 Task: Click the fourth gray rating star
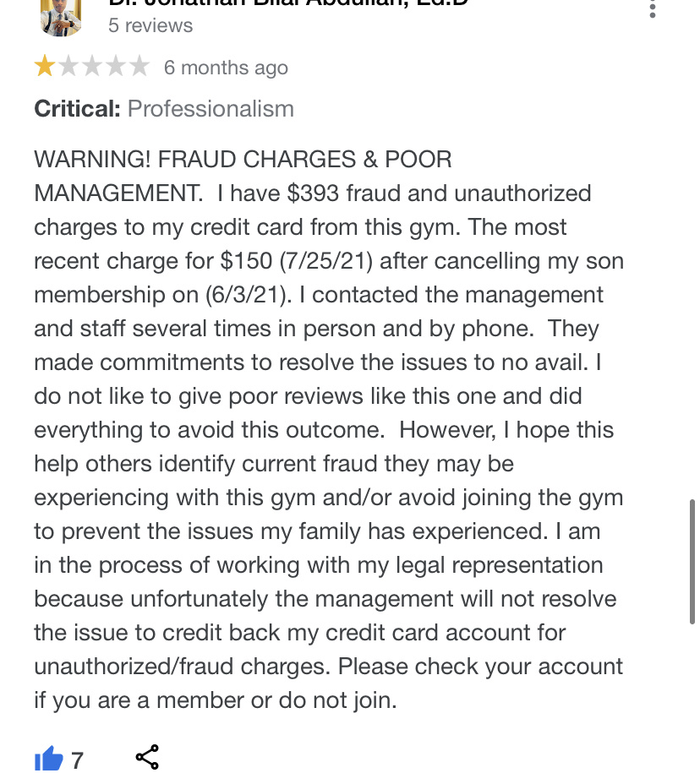click(x=115, y=67)
